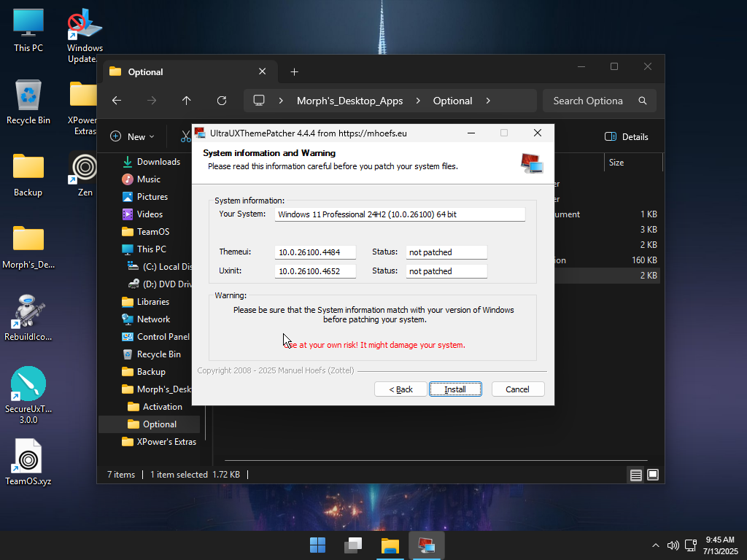Click the Cancel button in patcher dialog
The width and height of the screenshot is (747, 560).
[x=517, y=389]
